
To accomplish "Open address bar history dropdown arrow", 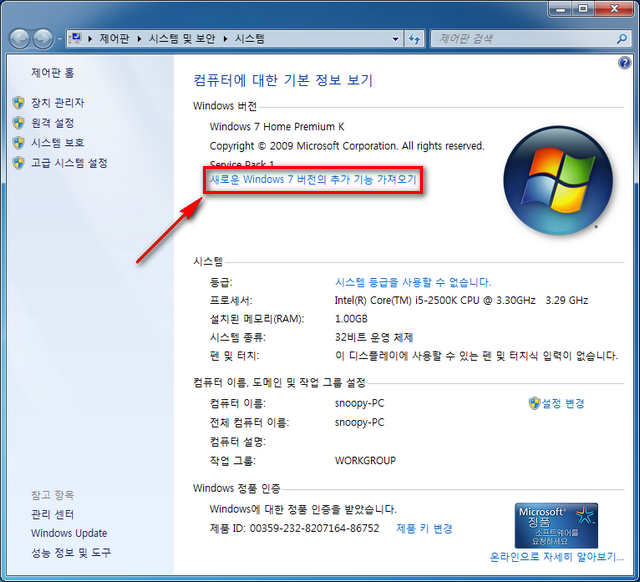I will 395,39.
